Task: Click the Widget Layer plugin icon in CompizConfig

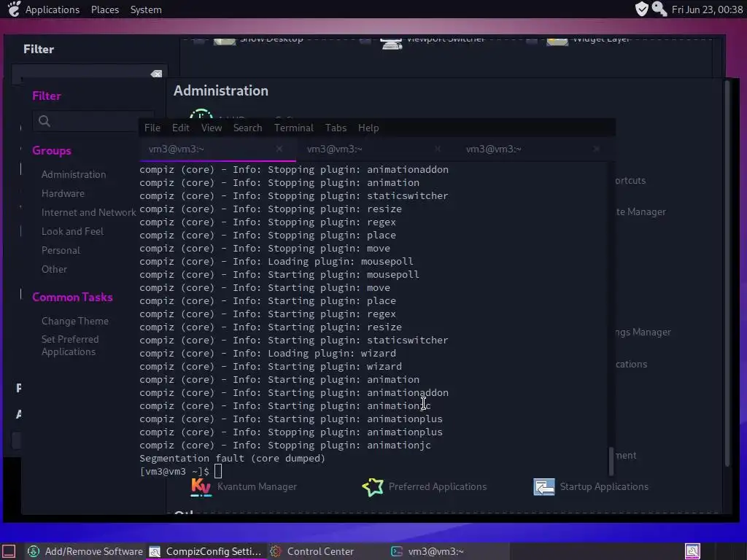Action: pyautogui.click(x=557, y=41)
